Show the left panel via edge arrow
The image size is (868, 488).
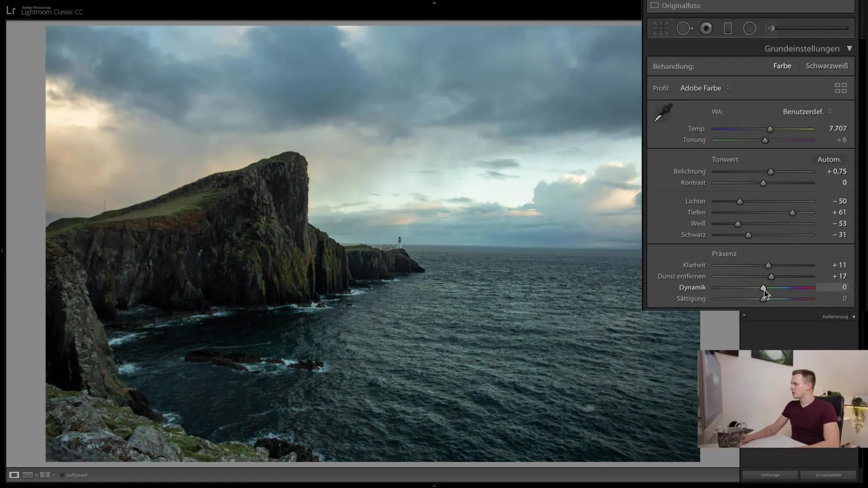2,251
